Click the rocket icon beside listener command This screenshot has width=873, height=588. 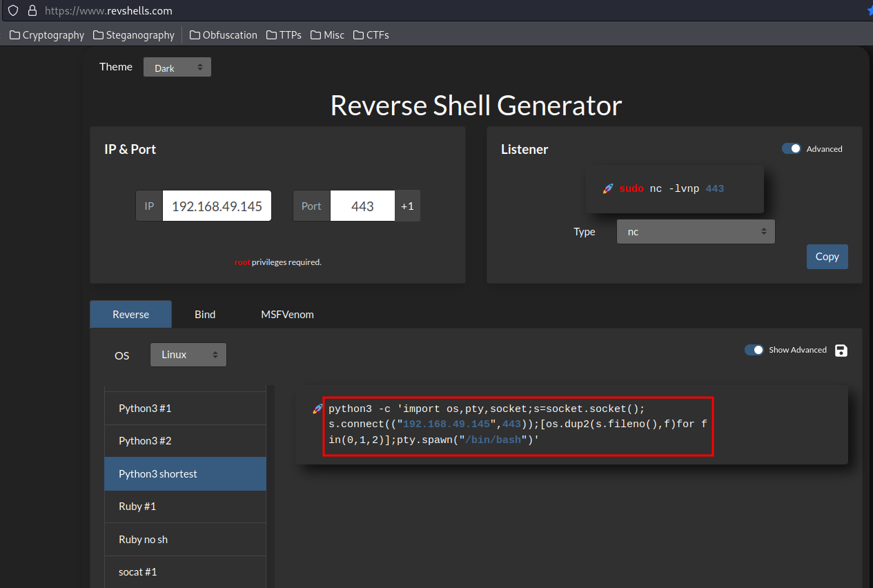coord(608,188)
